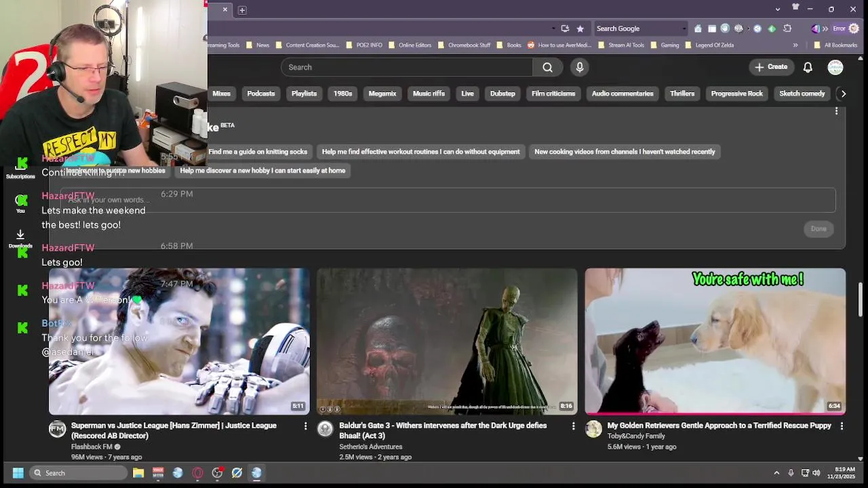The image size is (868, 488).
Task: Open the Golden Retrievers rescue puppy thumbnail
Action: click(715, 341)
